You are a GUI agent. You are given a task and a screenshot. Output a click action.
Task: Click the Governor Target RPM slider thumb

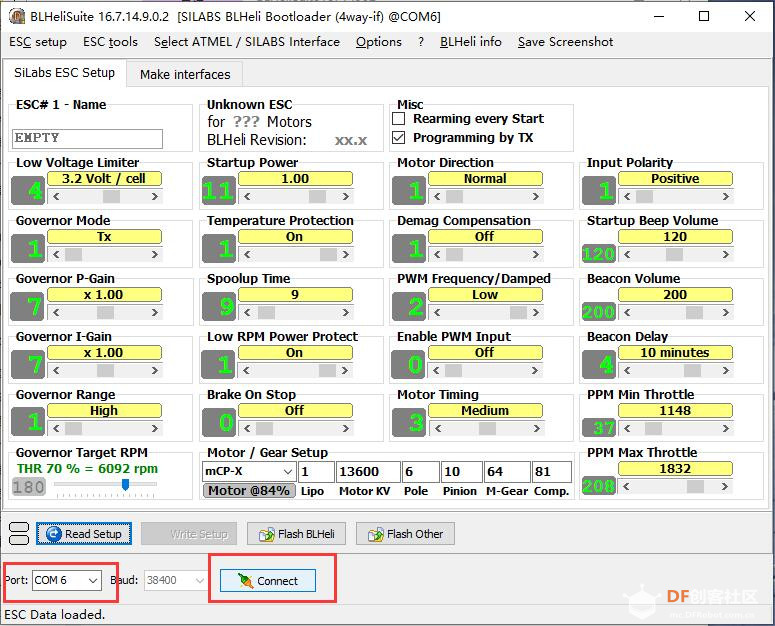click(126, 484)
